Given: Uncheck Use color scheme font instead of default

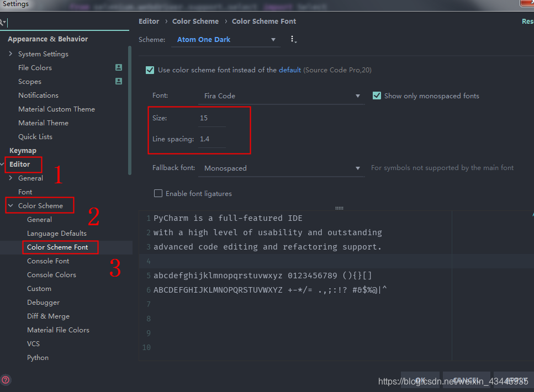Looking at the screenshot, I should point(150,70).
